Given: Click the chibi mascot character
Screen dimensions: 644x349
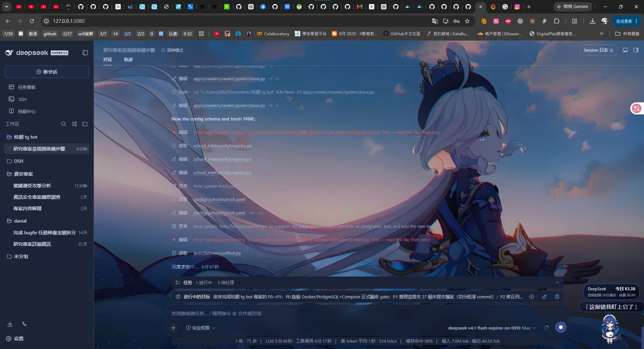Looking at the screenshot, I should click(x=610, y=329).
